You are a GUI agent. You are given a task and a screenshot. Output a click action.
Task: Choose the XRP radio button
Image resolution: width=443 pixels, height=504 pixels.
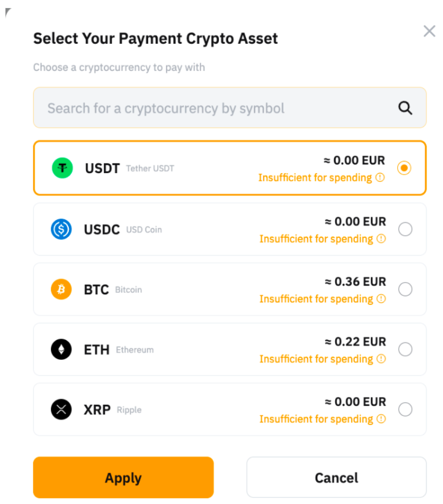(x=405, y=409)
